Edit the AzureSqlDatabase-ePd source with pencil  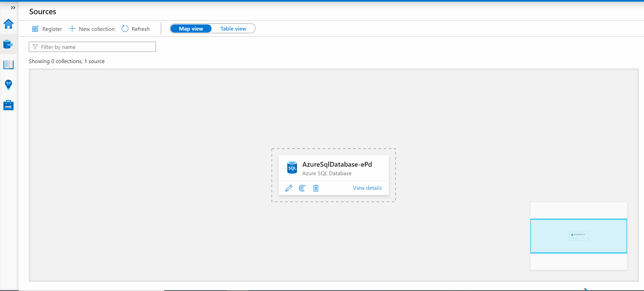[289, 188]
